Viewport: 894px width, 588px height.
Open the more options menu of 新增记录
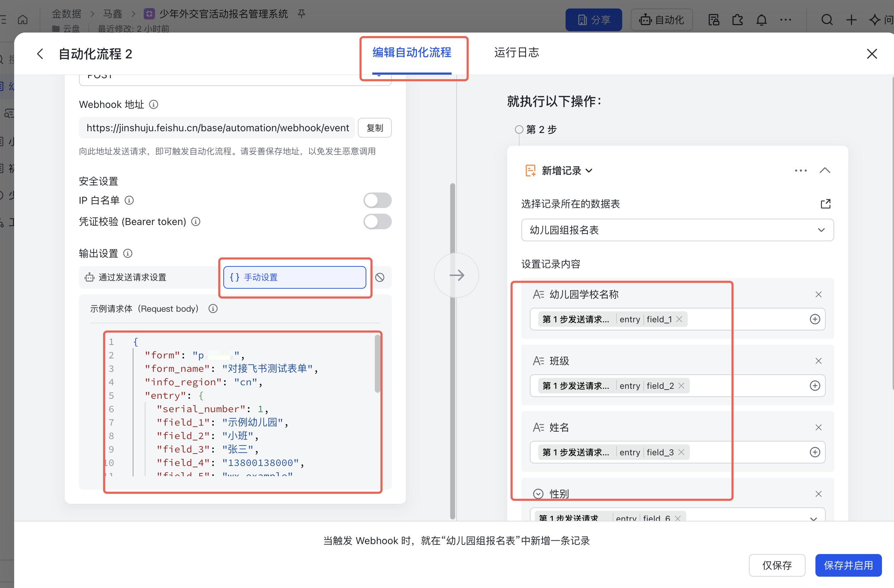coord(801,171)
